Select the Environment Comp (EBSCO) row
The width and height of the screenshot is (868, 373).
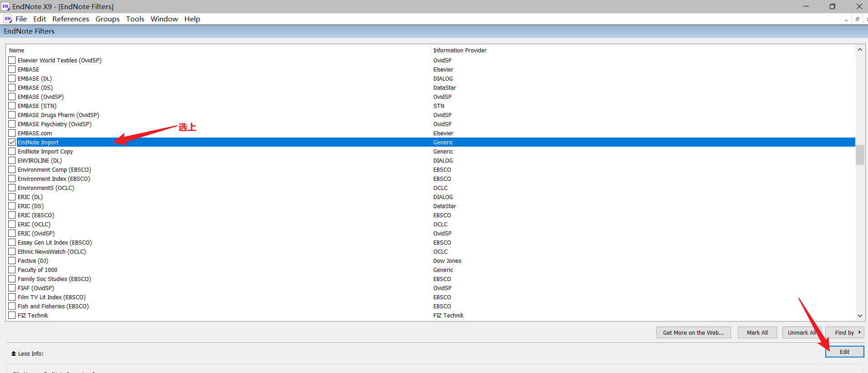[431, 169]
